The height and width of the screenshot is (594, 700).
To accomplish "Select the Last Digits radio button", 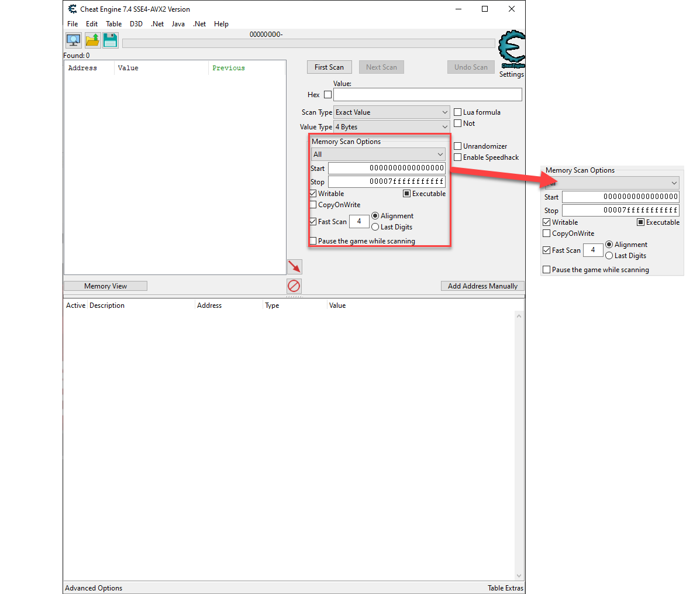I will [x=375, y=227].
